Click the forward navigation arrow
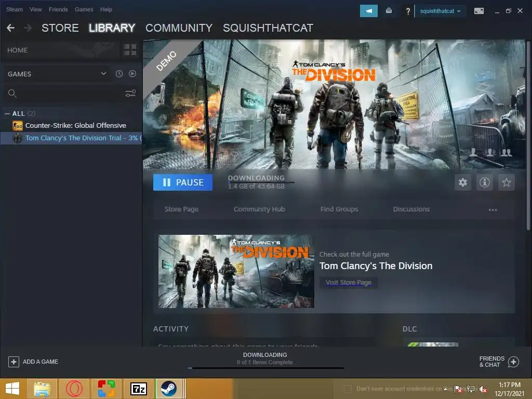Image resolution: width=532 pixels, height=399 pixels. click(28, 28)
